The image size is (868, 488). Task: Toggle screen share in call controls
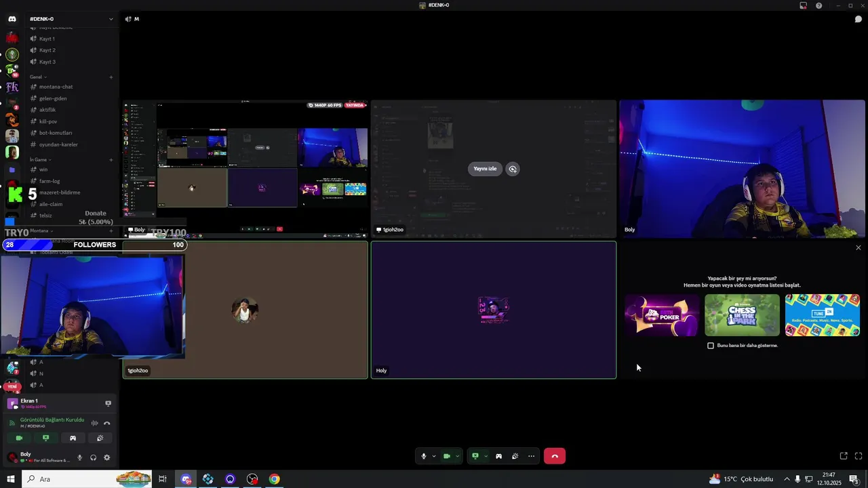click(x=475, y=456)
